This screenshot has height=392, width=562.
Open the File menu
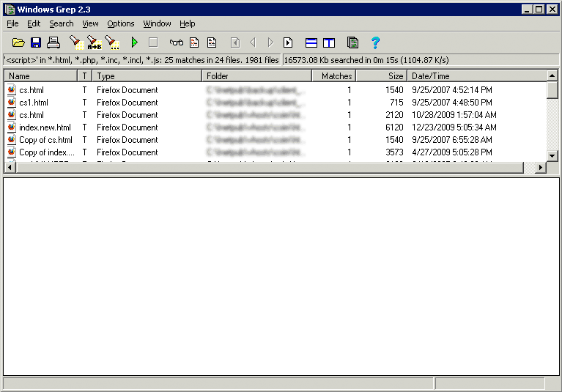[x=12, y=23]
